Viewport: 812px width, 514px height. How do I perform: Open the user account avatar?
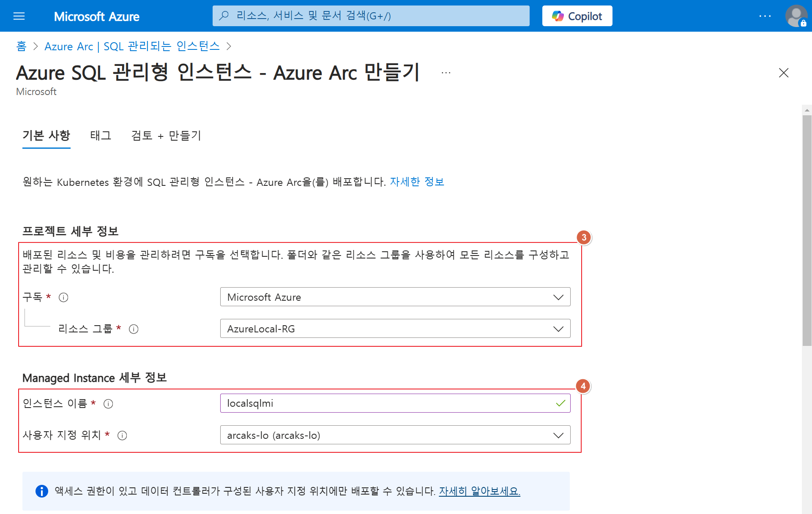tap(796, 16)
